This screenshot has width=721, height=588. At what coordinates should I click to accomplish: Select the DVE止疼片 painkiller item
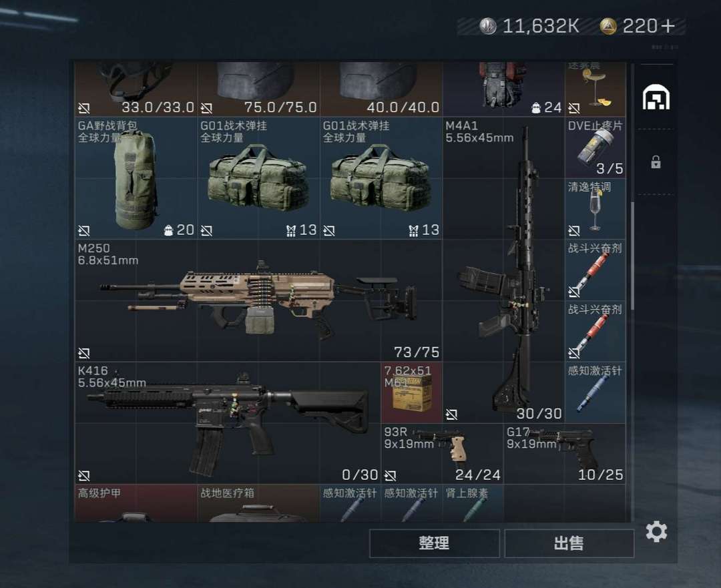point(595,148)
